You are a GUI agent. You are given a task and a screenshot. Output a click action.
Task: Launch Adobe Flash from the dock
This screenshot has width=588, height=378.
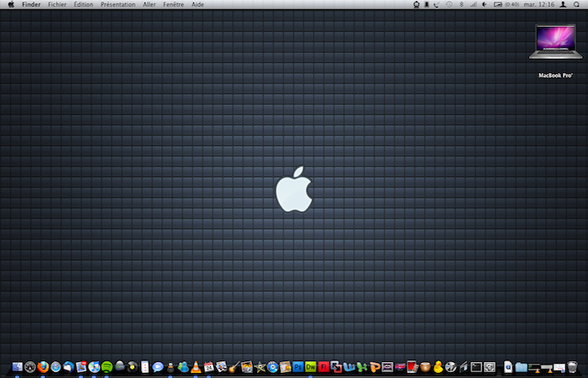click(323, 367)
